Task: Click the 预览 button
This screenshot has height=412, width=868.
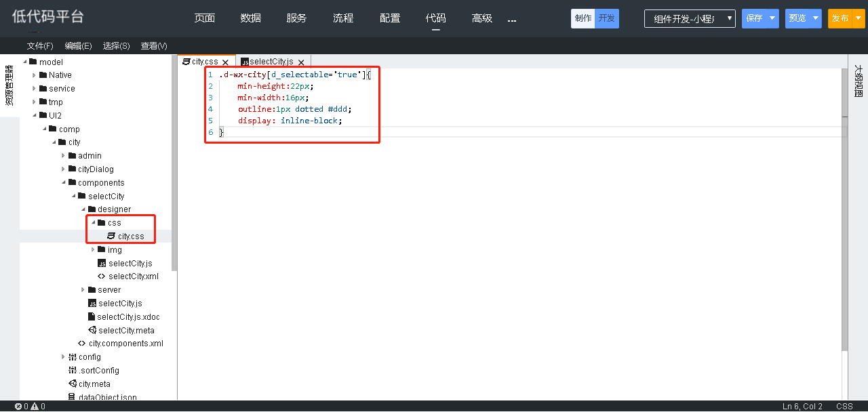Action: pos(797,19)
